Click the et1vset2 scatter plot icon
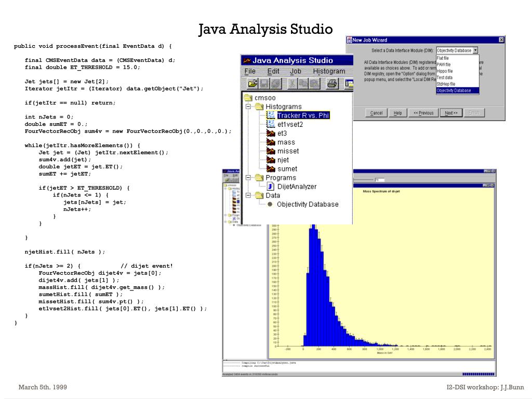Image resolution: width=532 pixels, height=399 pixels. click(271, 124)
